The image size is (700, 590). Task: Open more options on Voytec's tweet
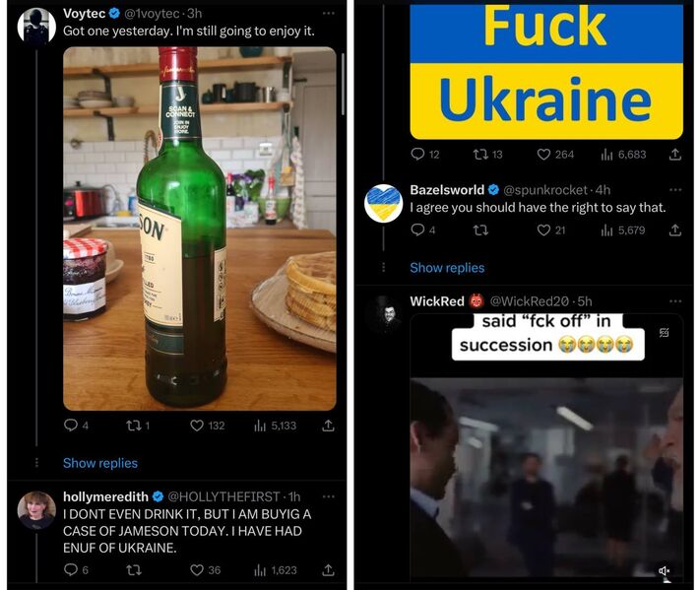pyautogui.click(x=329, y=14)
